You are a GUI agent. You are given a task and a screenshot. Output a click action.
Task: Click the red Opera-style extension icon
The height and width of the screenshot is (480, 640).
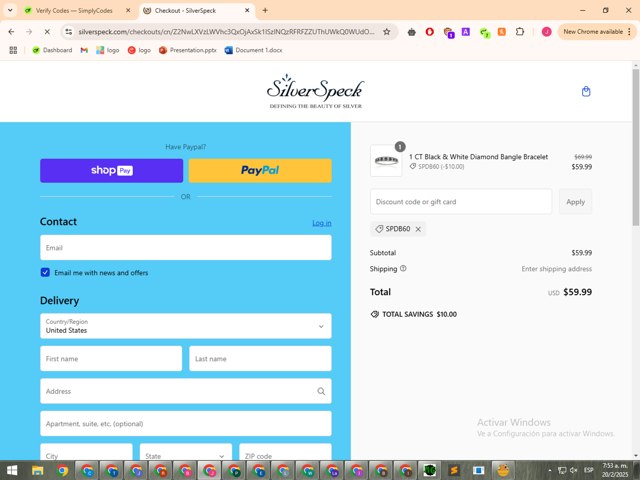pos(429,31)
